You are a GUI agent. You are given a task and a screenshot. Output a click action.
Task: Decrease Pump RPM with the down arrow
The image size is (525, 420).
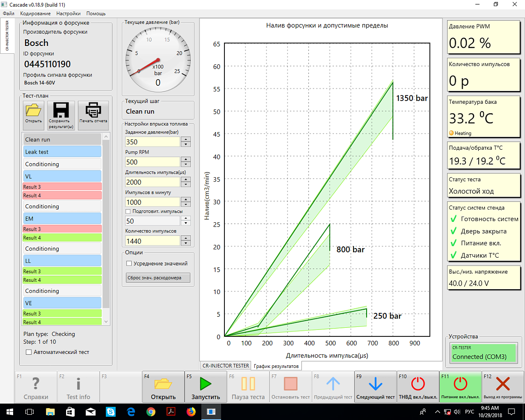click(x=186, y=164)
